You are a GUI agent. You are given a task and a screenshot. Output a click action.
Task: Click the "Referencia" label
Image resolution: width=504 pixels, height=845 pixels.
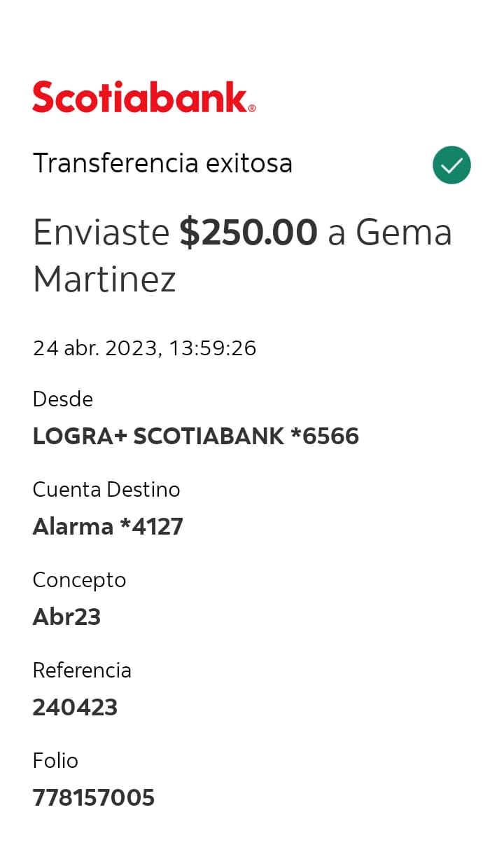[82, 671]
